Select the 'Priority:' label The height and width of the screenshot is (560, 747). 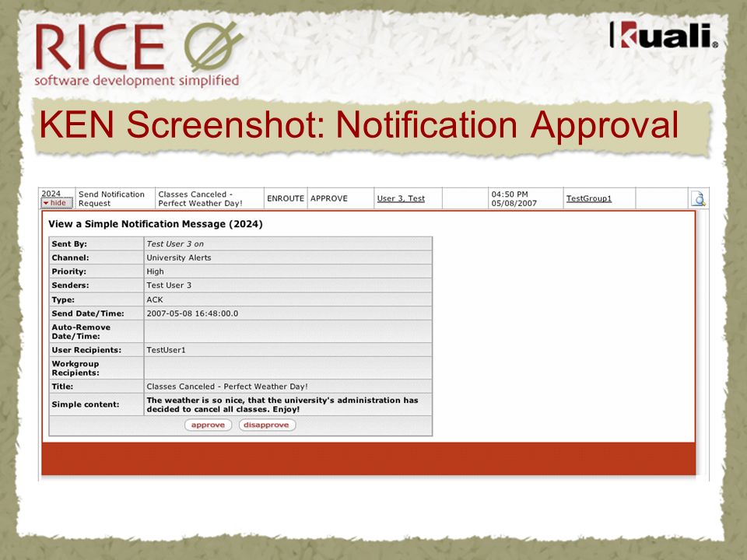coord(69,271)
